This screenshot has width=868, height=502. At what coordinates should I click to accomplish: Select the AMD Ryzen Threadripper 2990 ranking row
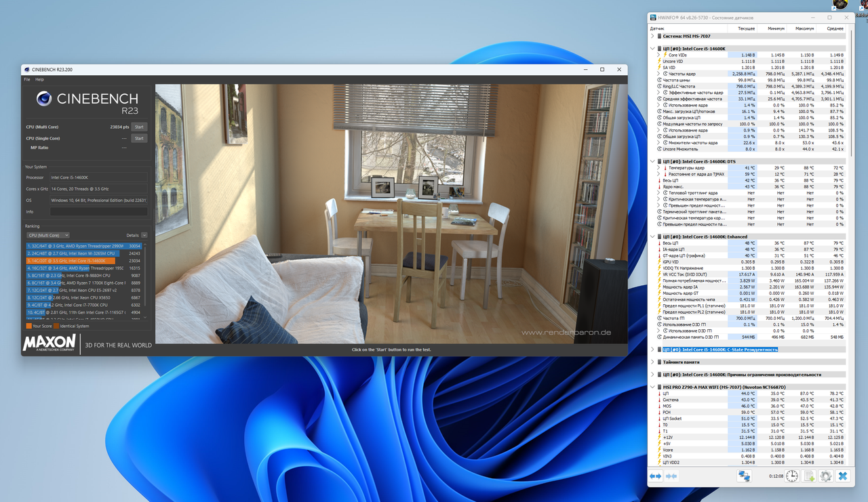[x=85, y=246]
